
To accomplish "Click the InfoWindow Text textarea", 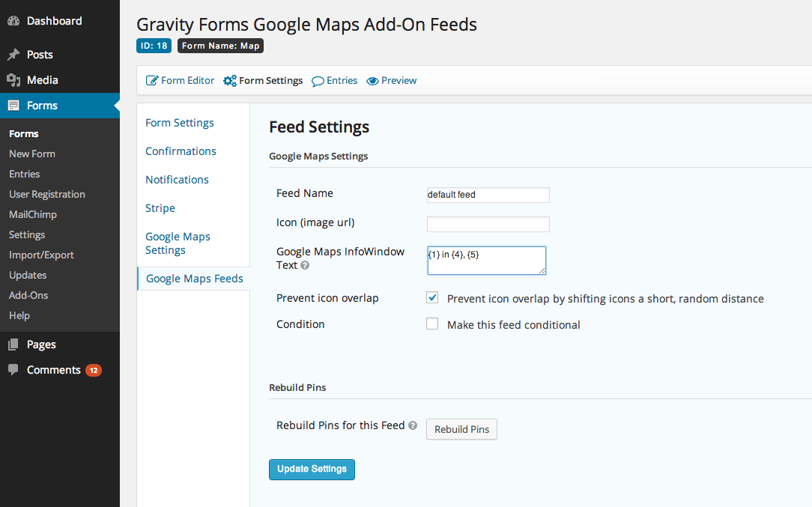I will 486,261.
